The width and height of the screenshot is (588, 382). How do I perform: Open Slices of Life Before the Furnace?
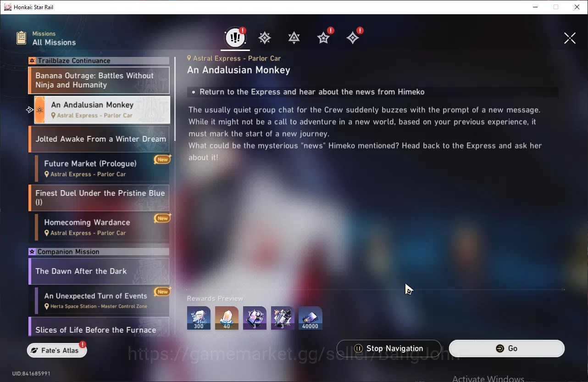tap(99, 326)
